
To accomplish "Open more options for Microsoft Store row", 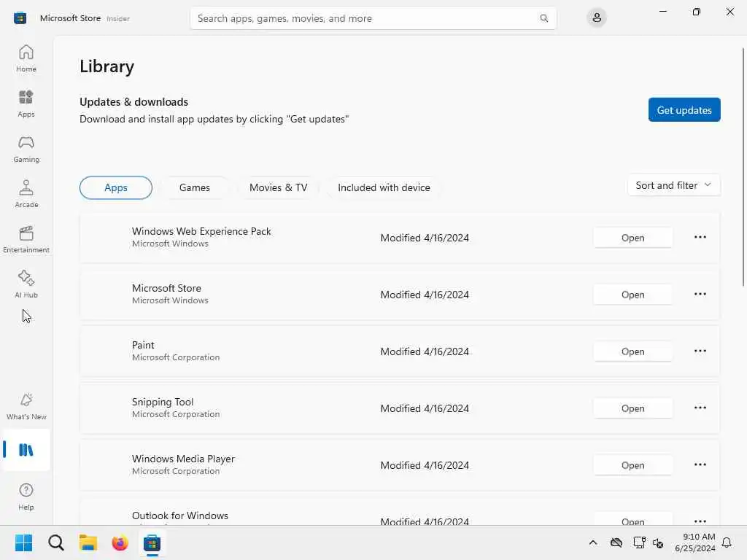I will point(700,295).
